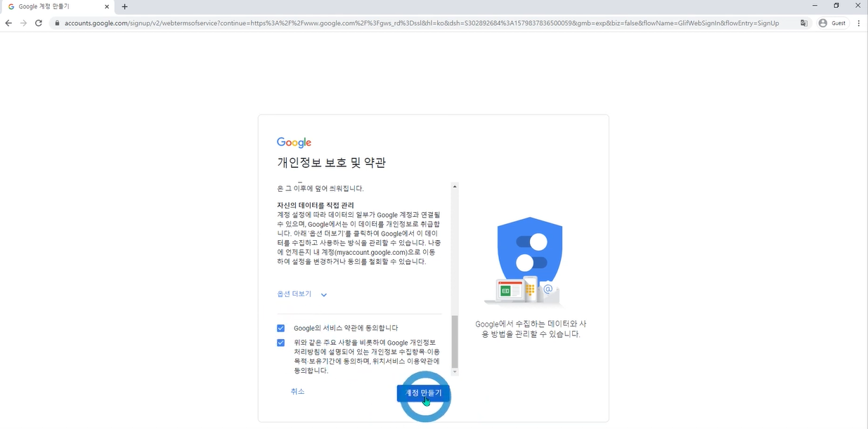Toggle the 개인정보 처리방침 agreement checkbox

[x=281, y=343]
